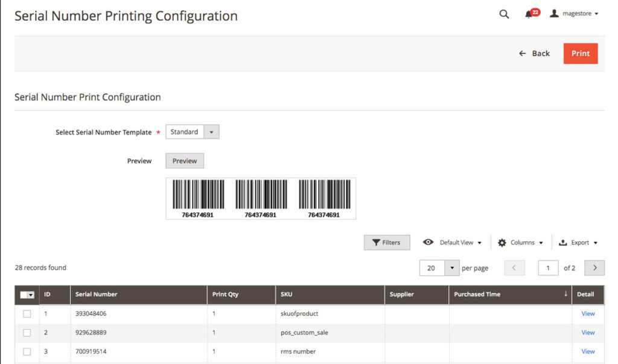Click the eye icon next to Default View
The image size is (618, 364).
(x=428, y=242)
